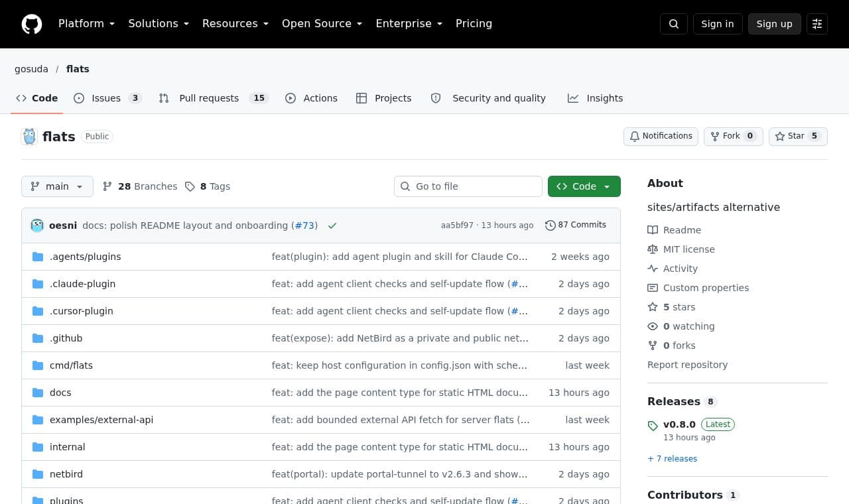View 8 Tags

[x=208, y=186]
